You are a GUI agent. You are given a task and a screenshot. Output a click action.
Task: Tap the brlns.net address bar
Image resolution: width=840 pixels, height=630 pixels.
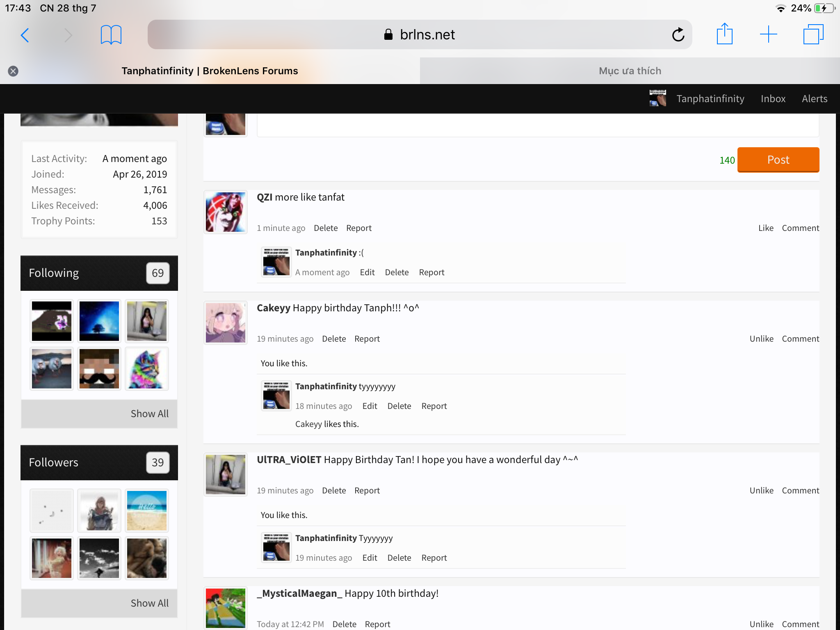click(x=420, y=34)
